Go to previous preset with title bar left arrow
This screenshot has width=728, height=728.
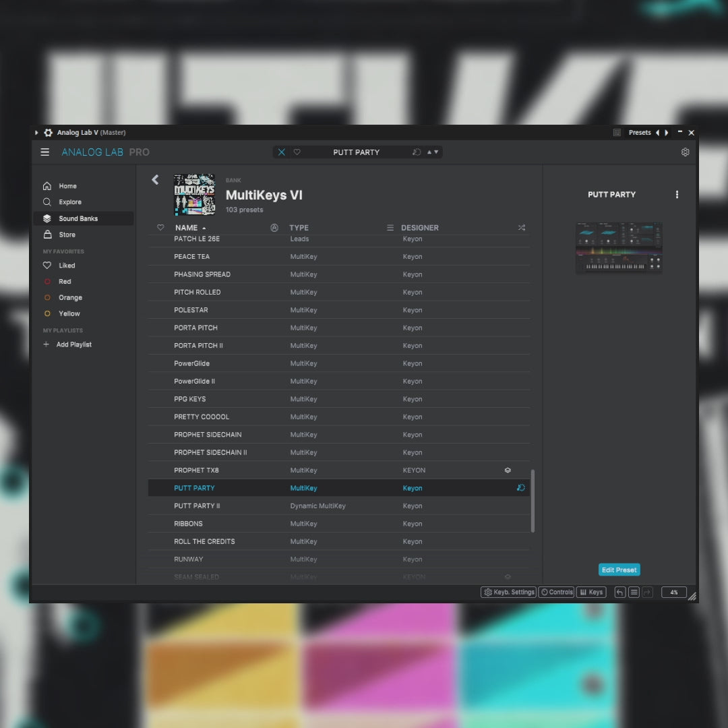[657, 133]
